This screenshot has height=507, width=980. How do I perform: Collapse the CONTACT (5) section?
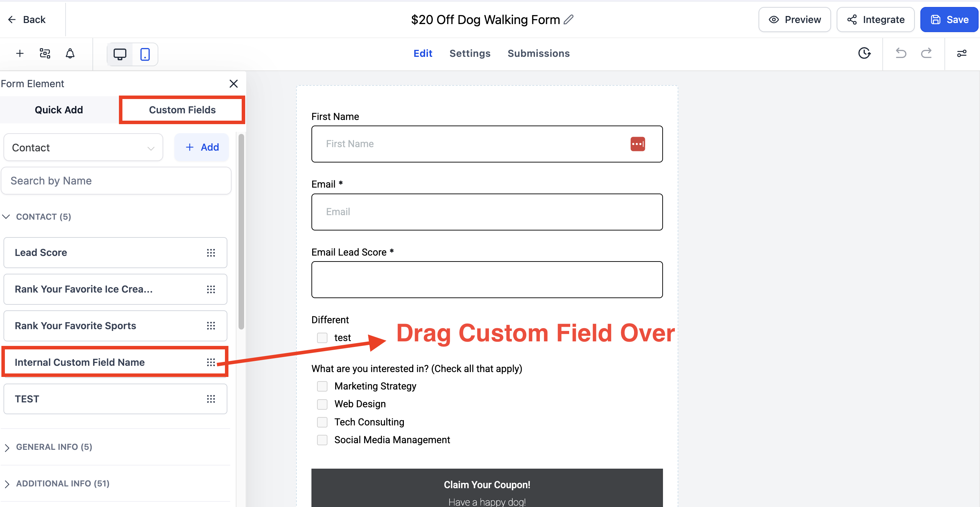[x=43, y=217]
